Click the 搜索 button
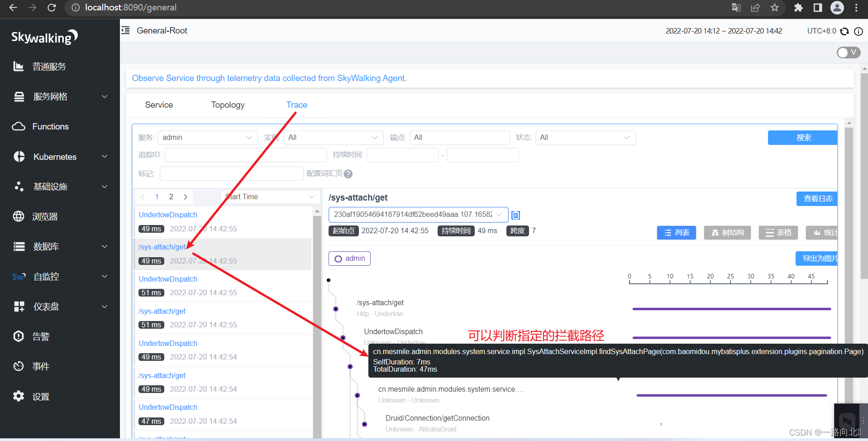Screen dimensions: 868x441 click(x=803, y=138)
